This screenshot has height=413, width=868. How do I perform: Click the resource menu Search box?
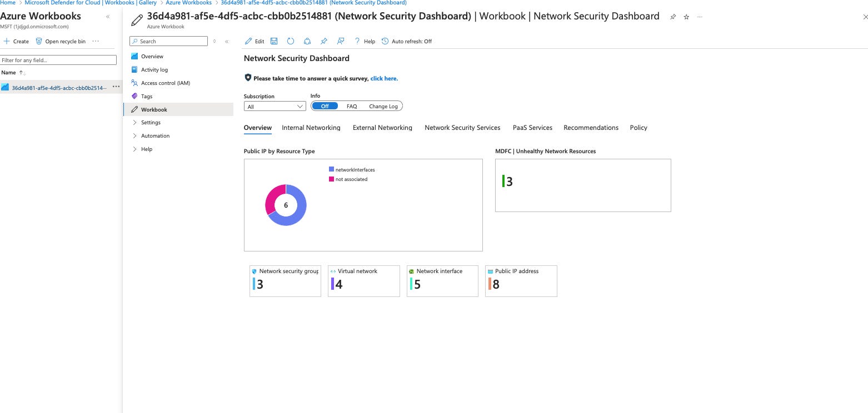[x=168, y=41]
